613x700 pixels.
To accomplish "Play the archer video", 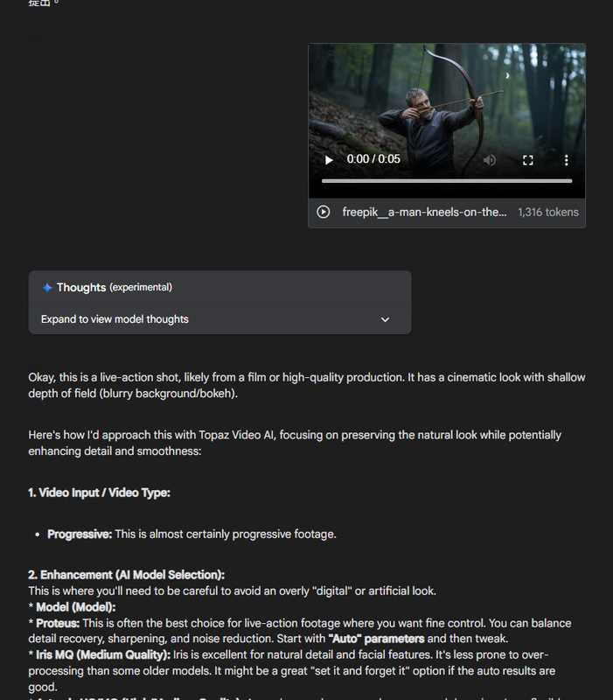I will pyautogui.click(x=329, y=160).
